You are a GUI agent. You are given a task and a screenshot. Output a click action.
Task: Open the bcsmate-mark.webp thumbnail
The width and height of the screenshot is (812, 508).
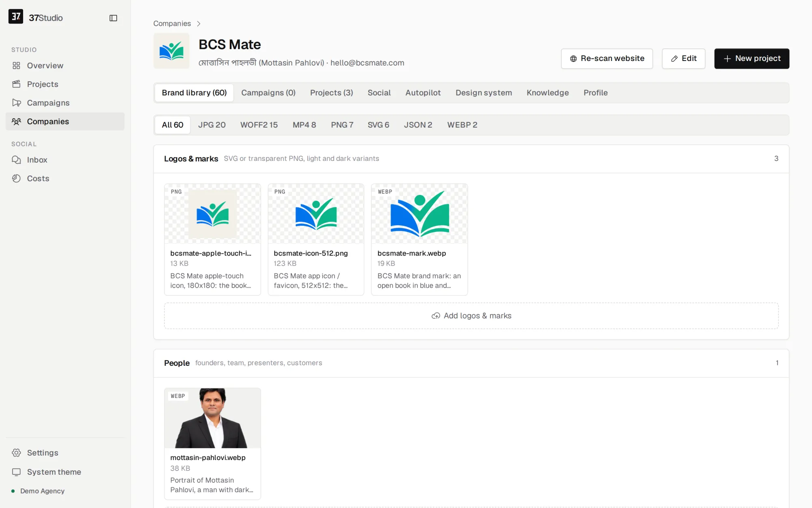419,214
